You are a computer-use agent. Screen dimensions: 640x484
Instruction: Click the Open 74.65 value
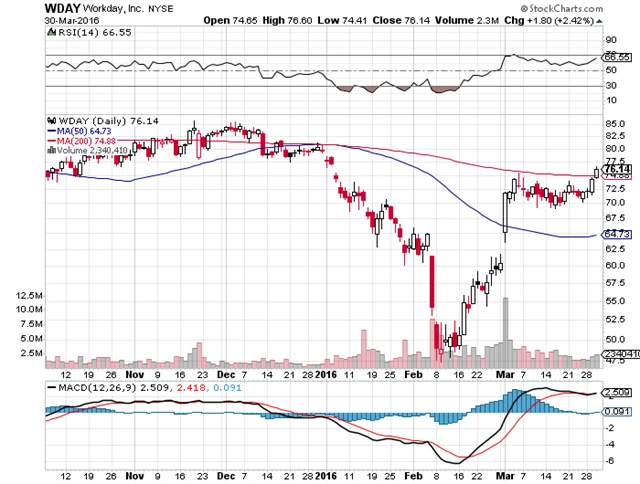(x=230, y=20)
